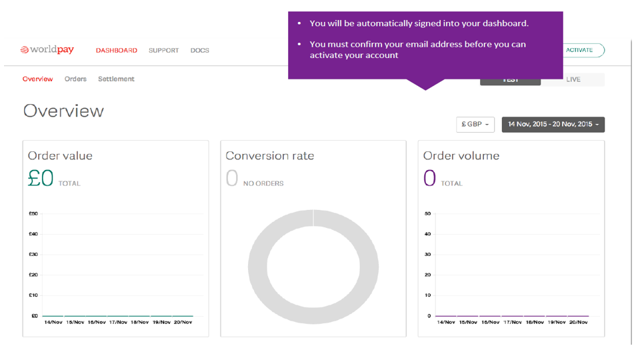Click the Order value card title
This screenshot has width=644, height=364.
61,156
